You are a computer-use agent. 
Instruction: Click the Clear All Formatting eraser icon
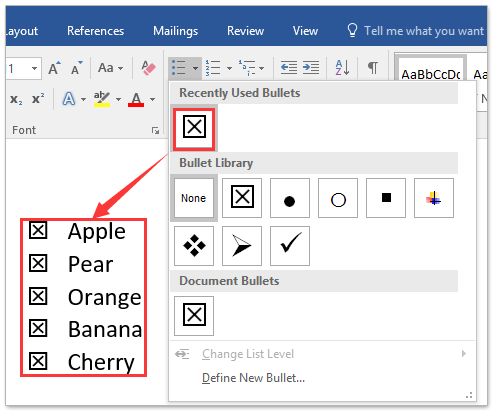[x=148, y=68]
